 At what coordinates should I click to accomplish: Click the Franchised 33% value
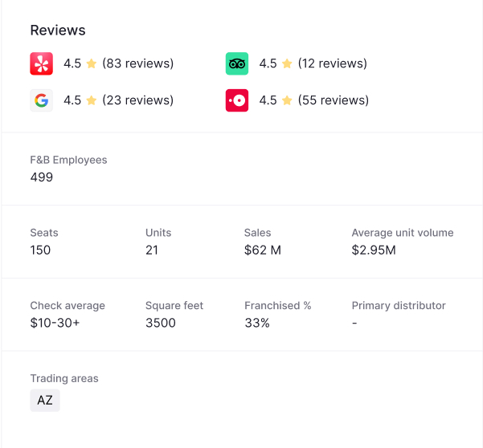tap(257, 323)
